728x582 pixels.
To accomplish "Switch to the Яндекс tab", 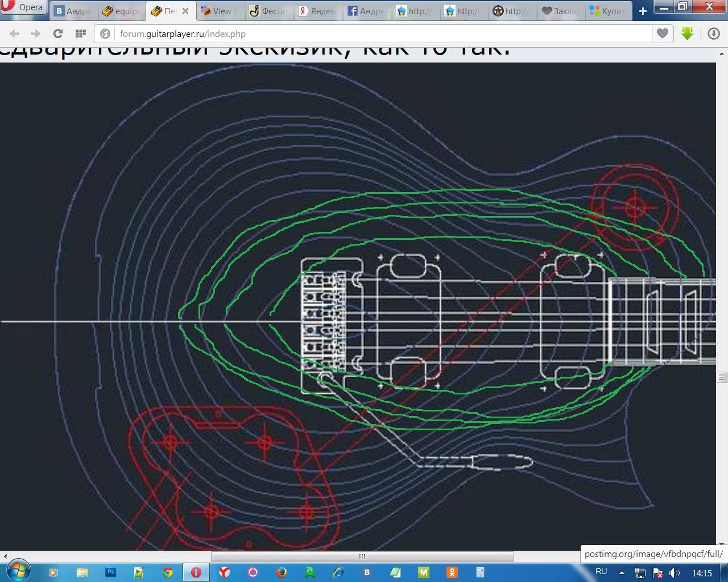I will coord(317,11).
